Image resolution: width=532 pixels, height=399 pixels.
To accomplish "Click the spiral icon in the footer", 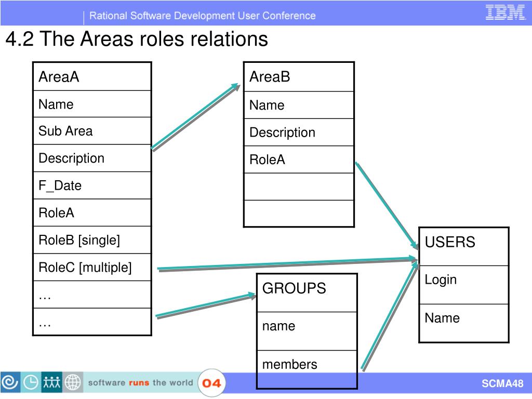I will click(x=10, y=382).
